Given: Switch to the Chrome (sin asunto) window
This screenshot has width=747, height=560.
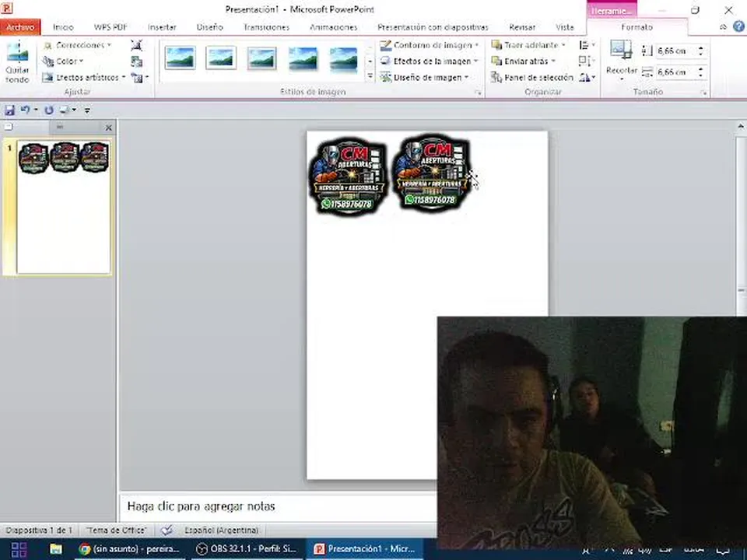Looking at the screenshot, I should (130, 549).
